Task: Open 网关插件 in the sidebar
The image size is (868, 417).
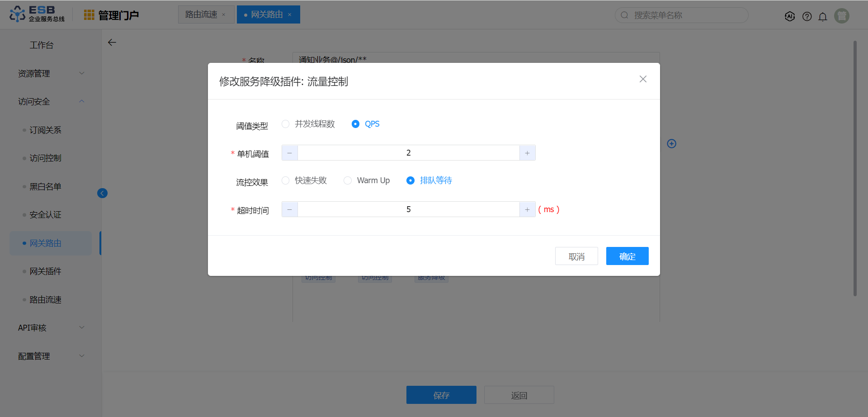Action: [45, 271]
